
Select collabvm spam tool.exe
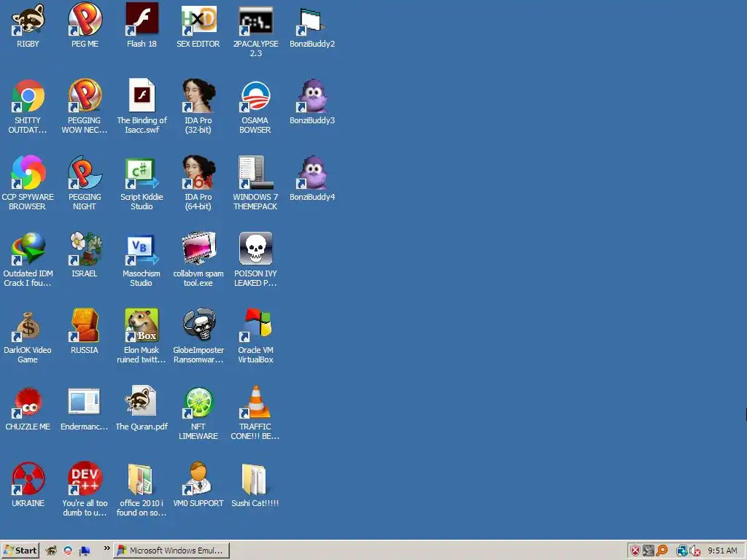click(198, 249)
